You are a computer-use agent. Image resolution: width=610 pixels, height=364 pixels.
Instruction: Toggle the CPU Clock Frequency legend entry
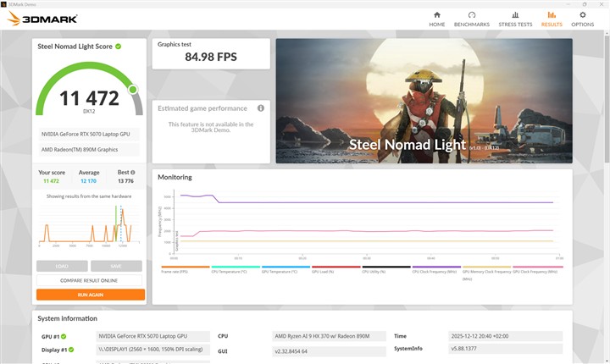(435, 272)
